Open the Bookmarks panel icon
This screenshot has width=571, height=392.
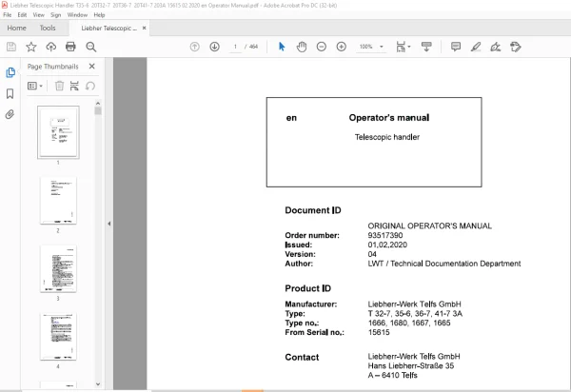coord(10,93)
